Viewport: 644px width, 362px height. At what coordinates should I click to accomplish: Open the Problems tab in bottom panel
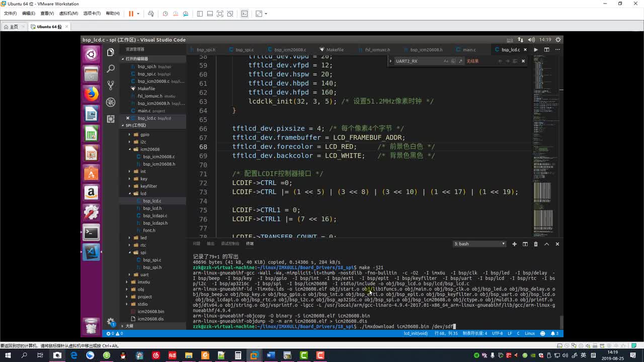click(196, 244)
